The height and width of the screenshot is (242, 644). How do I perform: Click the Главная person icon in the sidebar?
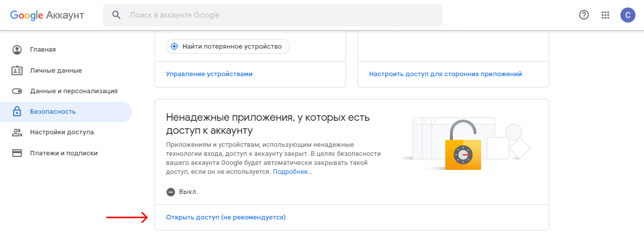pos(17,50)
